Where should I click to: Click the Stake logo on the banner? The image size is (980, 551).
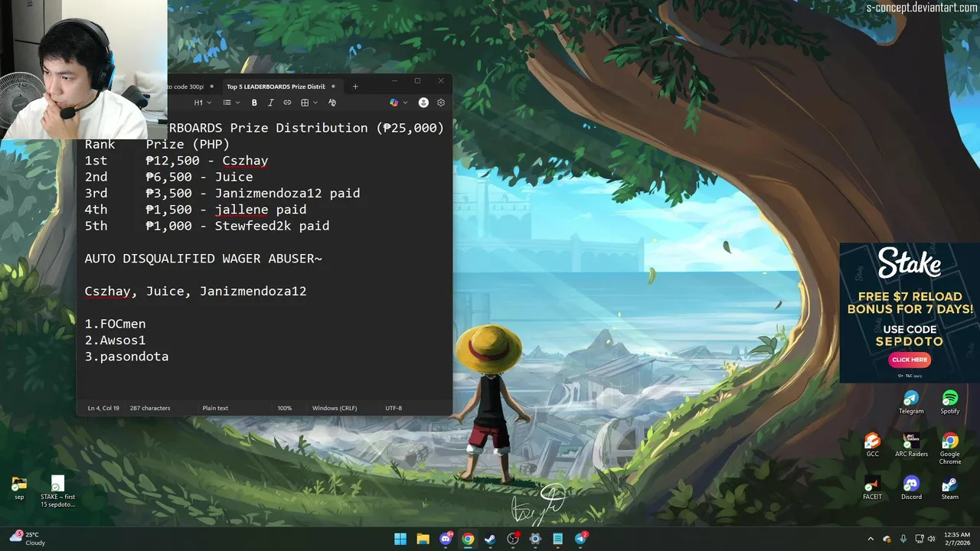[x=910, y=264]
